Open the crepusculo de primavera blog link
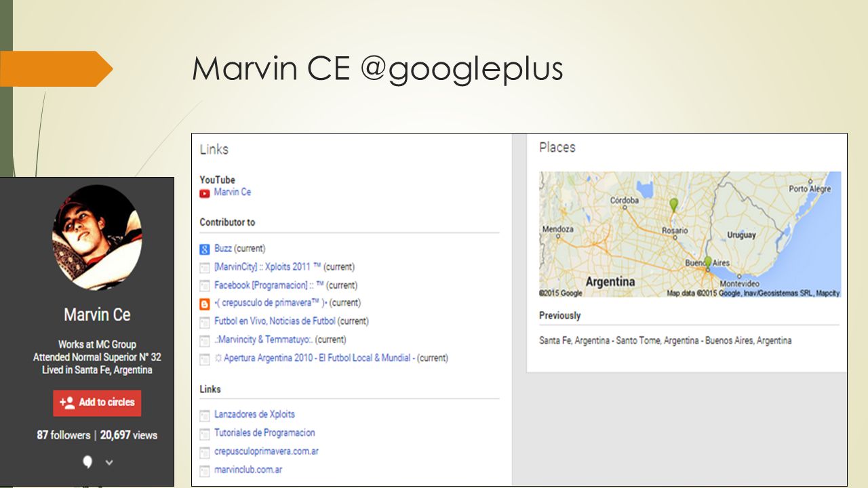This screenshot has width=868, height=488. 271,303
